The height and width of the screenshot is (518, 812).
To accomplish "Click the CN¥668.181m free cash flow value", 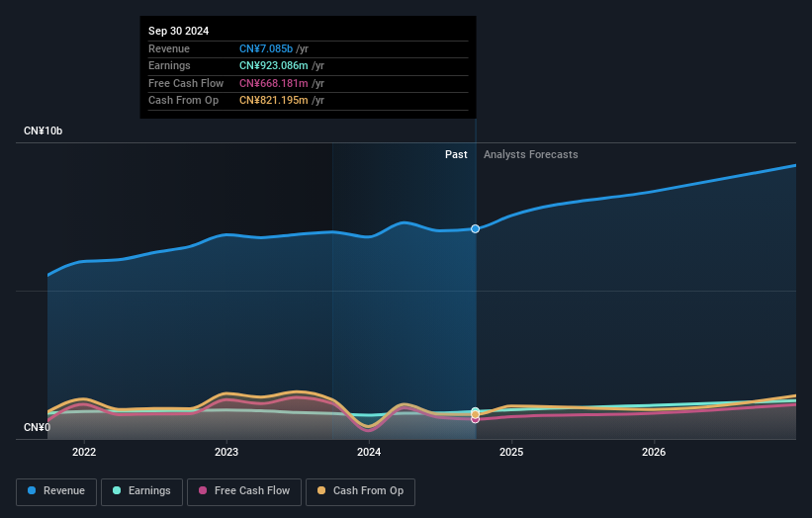I will click(x=273, y=83).
